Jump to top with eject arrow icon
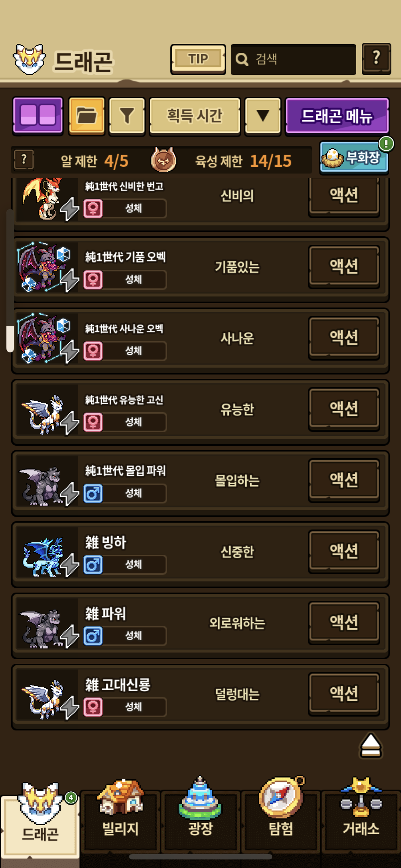Screen dimensions: 401x868 371,745
